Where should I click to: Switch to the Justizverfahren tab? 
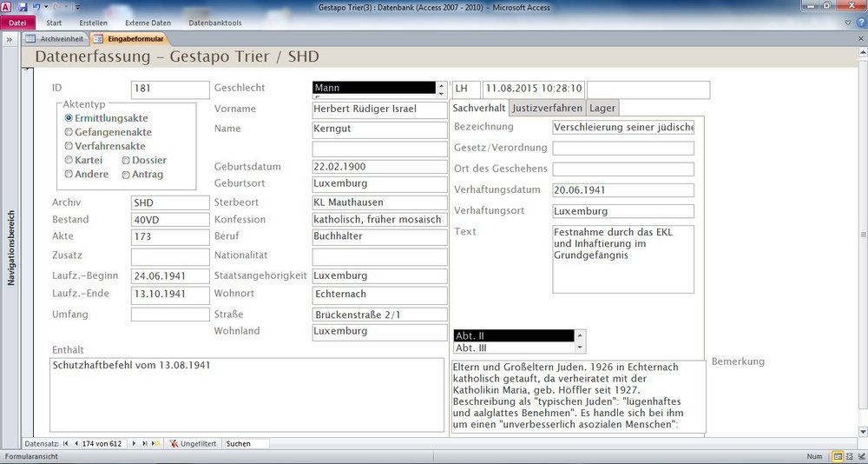(x=547, y=109)
